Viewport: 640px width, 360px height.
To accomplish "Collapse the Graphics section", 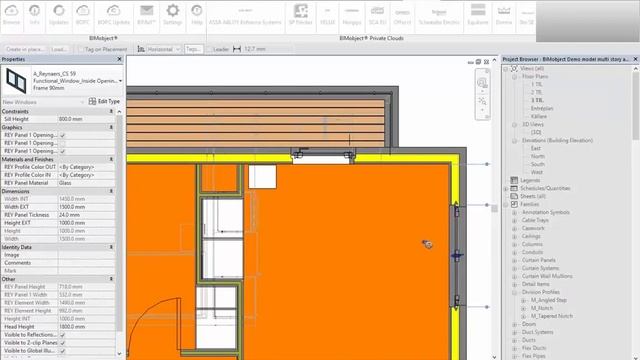I will (111, 127).
